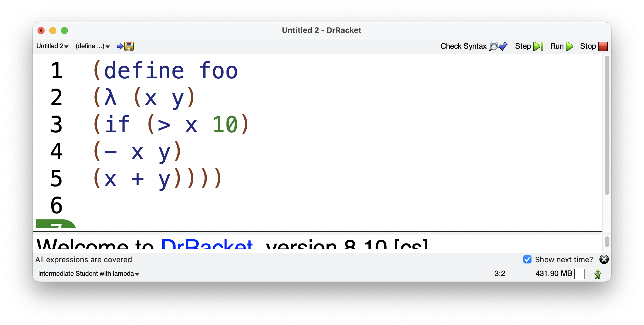This screenshot has width=644, height=325.
Task: Run the program with Run button
Action: (x=561, y=46)
